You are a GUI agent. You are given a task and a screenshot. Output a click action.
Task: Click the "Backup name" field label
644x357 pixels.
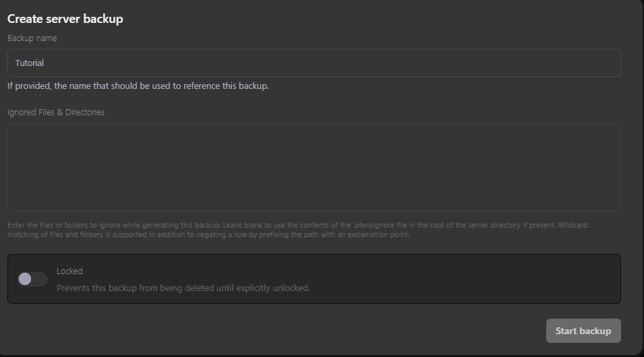tap(32, 38)
